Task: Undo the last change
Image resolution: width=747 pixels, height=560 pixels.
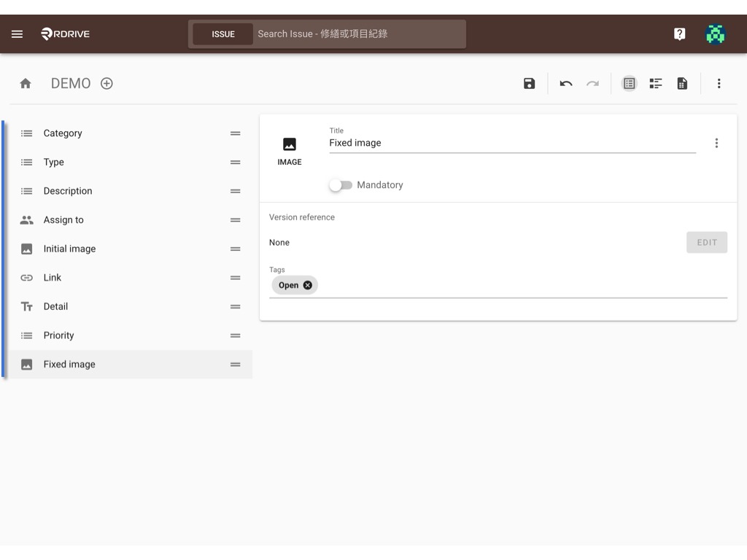Action: tap(566, 84)
